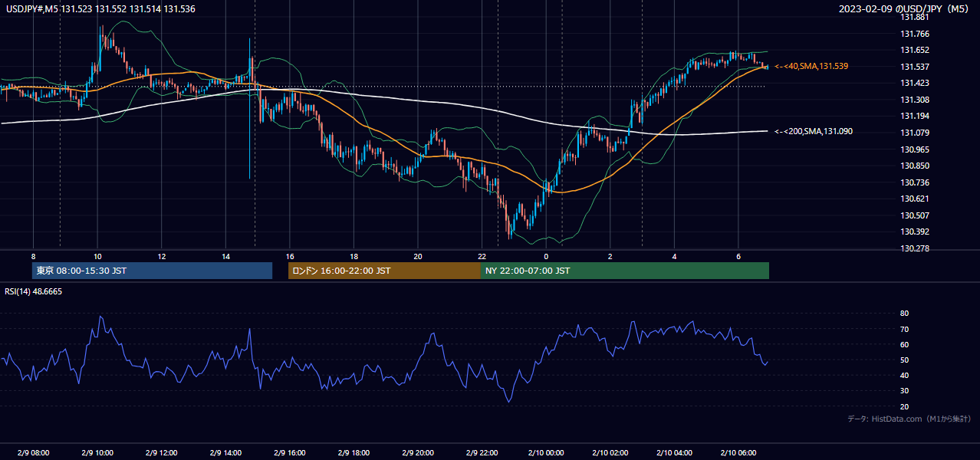Click RSI scale value 50

(905, 360)
